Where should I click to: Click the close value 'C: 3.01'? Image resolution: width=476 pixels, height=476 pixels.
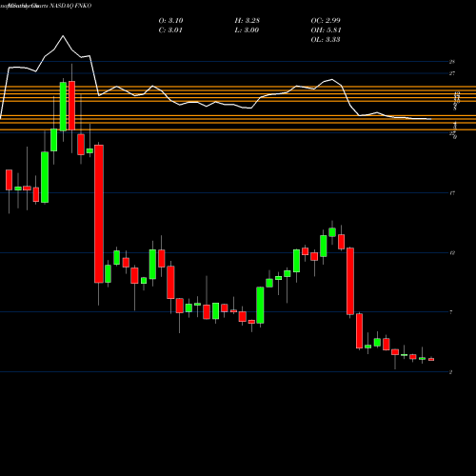tap(170, 30)
